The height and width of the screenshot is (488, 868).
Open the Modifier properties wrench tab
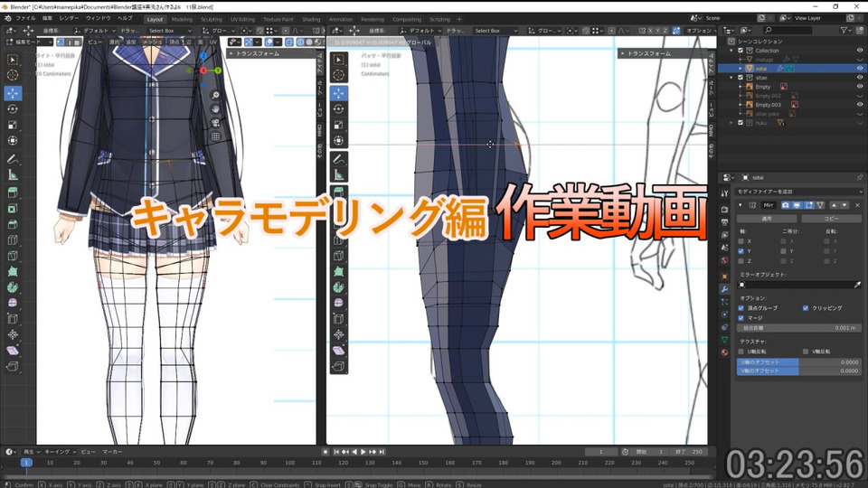(x=724, y=289)
